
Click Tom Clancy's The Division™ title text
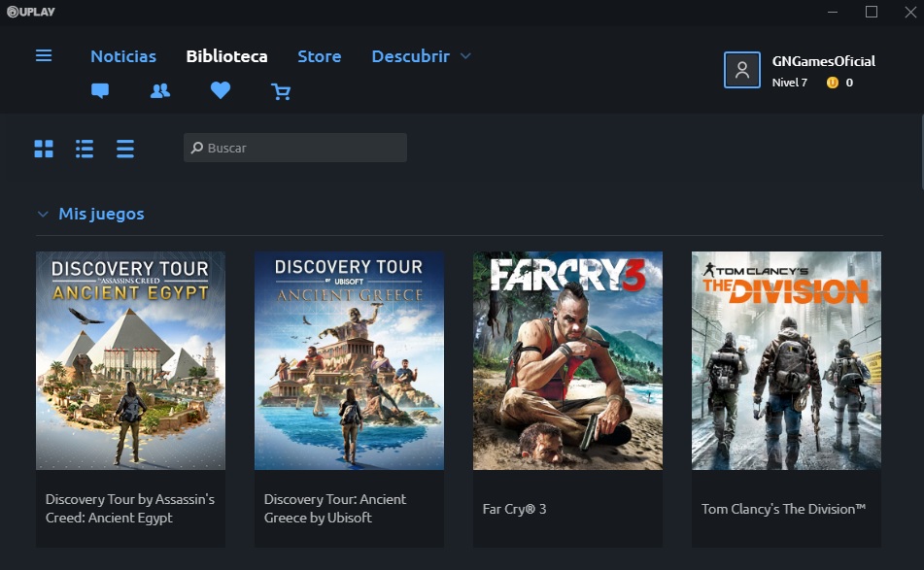(x=783, y=509)
